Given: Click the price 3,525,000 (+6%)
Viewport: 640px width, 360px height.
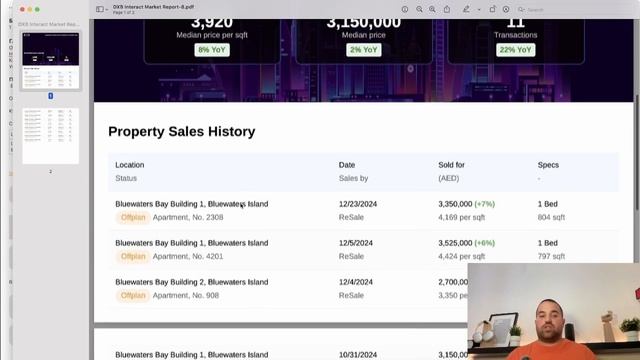Looking at the screenshot, I should point(467,243).
